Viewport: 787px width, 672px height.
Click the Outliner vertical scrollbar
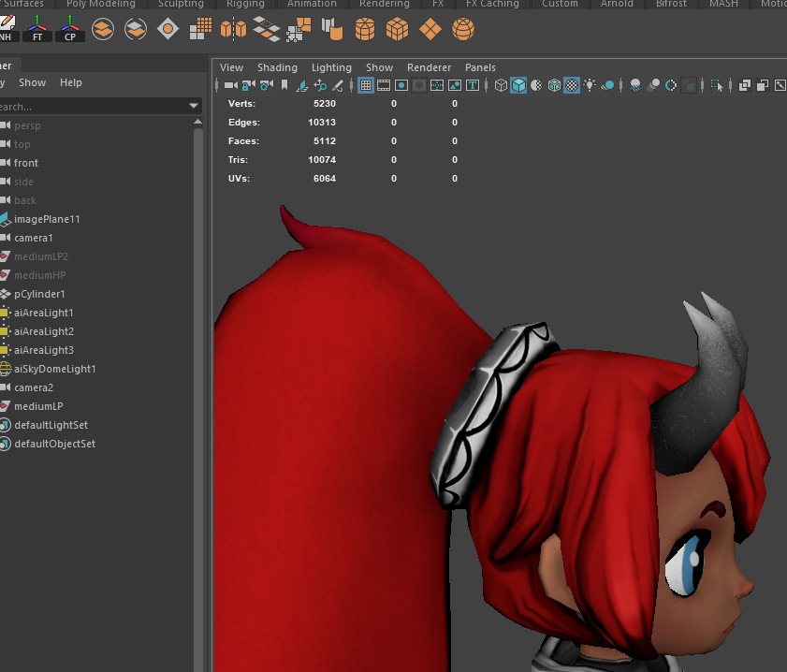198,374
